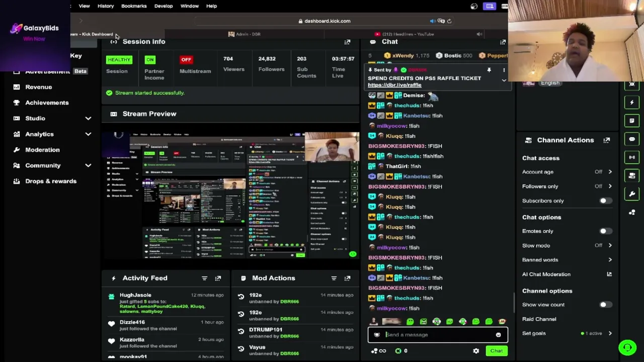Click the lightning bolt icon in right sidebar
The width and height of the screenshot is (644, 362).
[x=632, y=103]
